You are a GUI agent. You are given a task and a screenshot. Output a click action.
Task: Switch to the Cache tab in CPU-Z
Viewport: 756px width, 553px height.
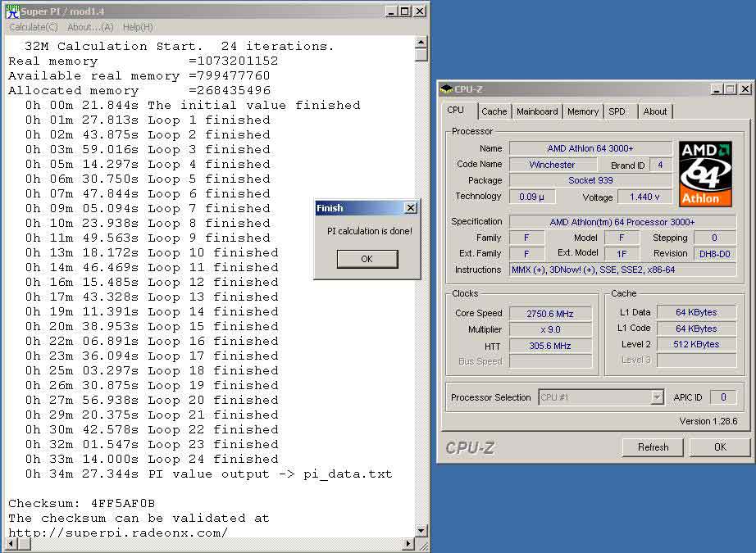pyautogui.click(x=494, y=111)
